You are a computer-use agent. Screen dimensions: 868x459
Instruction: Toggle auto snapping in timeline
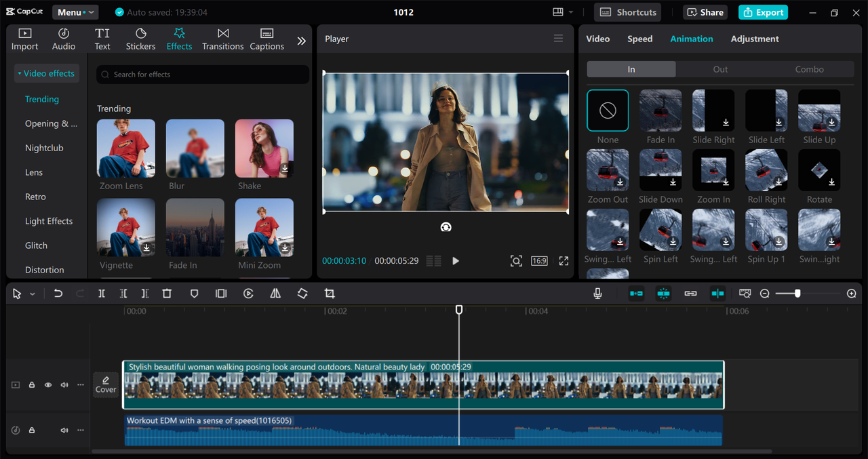pyautogui.click(x=663, y=294)
